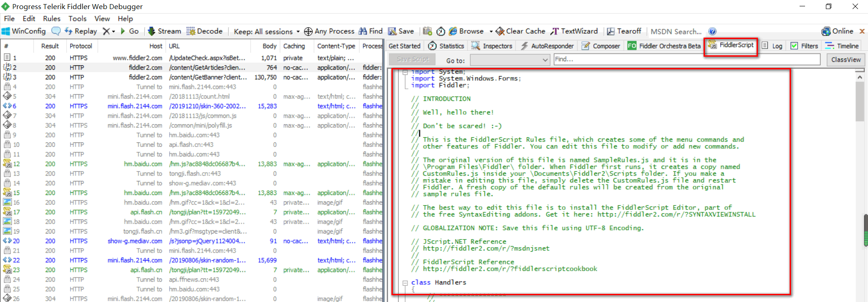Open the blue help icon
This screenshot has height=302, width=868.
pos(712,31)
